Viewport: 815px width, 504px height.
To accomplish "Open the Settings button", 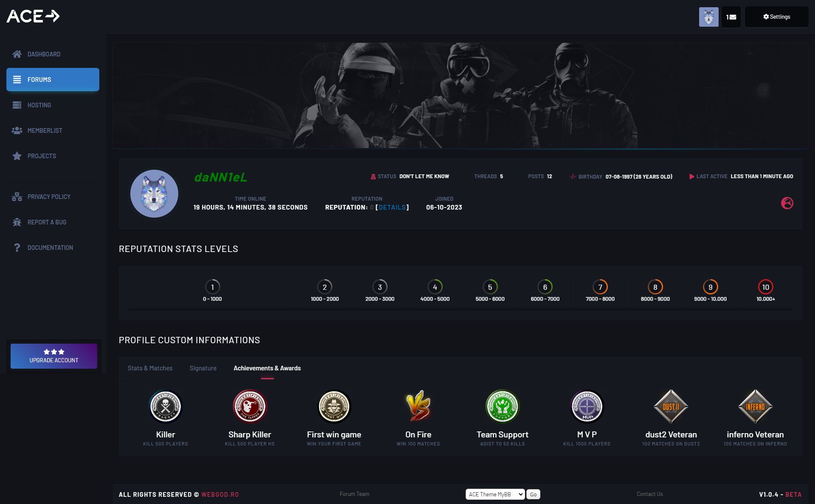I will [776, 17].
